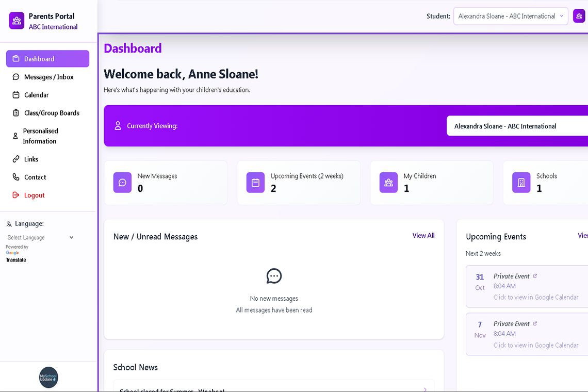Open external link icon on 31 Oct event
This screenshot has width=588, height=392.
point(535,276)
